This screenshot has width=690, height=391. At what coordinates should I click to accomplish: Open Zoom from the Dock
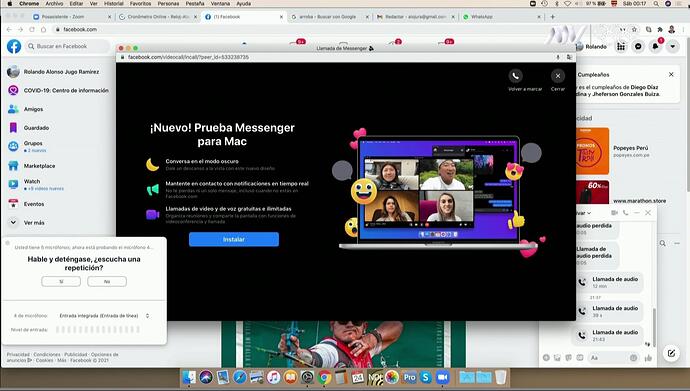pyautogui.click(x=443, y=377)
